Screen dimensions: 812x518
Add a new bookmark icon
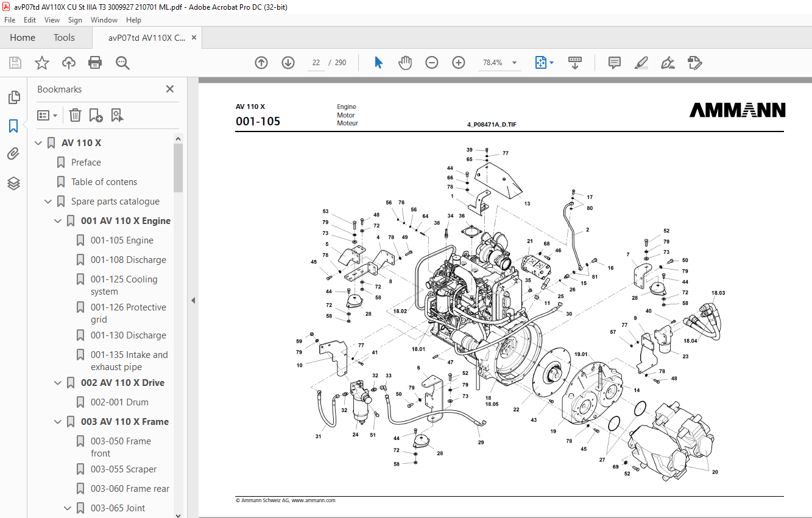coord(96,115)
